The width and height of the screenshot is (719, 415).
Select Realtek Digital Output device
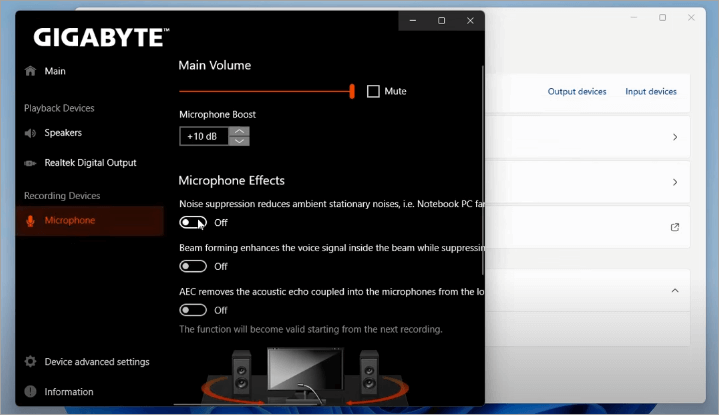[89, 163]
